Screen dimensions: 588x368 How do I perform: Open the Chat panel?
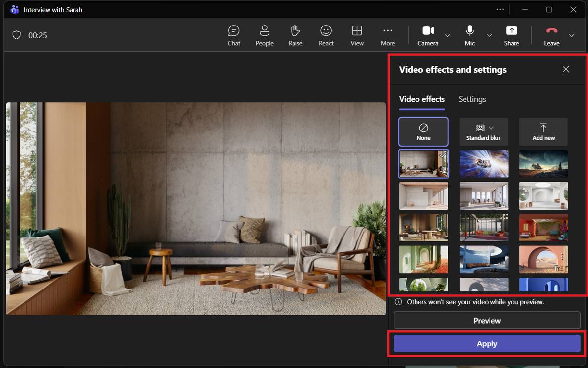coord(234,36)
